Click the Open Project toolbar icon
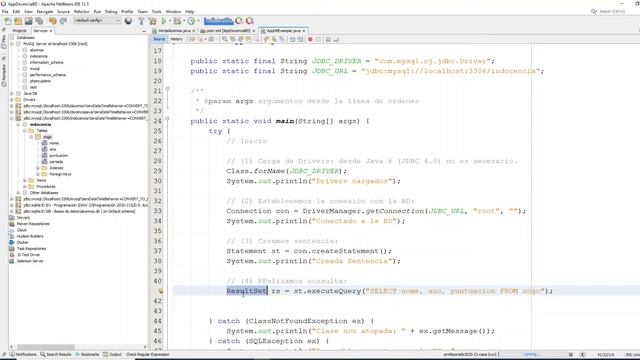Screen dimensions: 640x360 pyautogui.click(x=29, y=20)
